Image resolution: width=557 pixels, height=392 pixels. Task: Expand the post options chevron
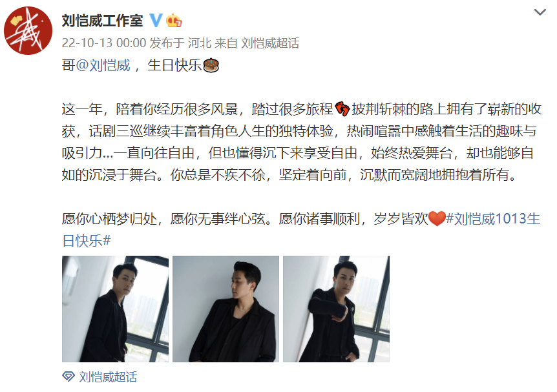click(x=540, y=12)
